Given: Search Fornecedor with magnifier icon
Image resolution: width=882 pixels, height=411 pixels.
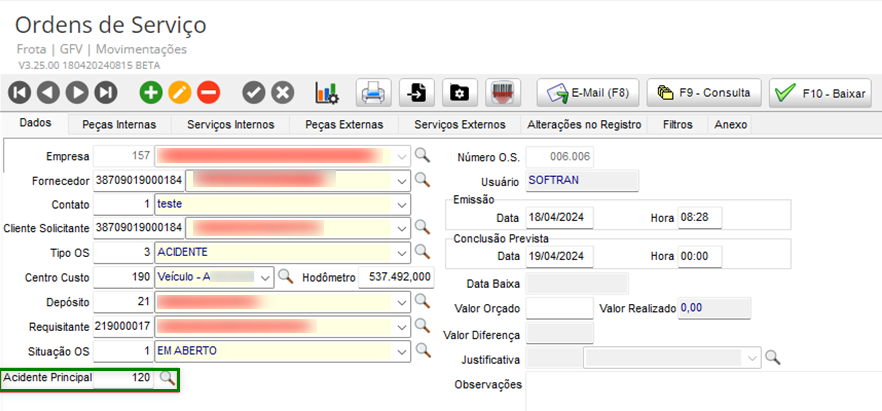Looking at the screenshot, I should 422,180.
